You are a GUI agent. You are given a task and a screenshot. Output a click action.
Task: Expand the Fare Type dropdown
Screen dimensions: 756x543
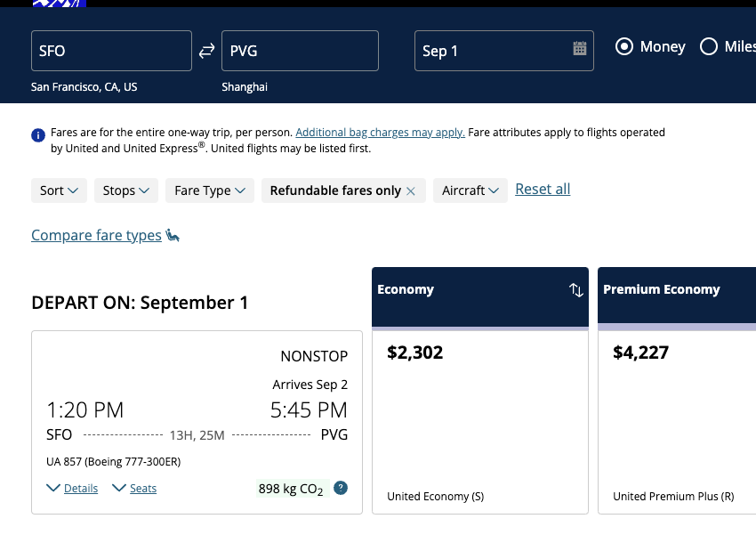(x=210, y=190)
